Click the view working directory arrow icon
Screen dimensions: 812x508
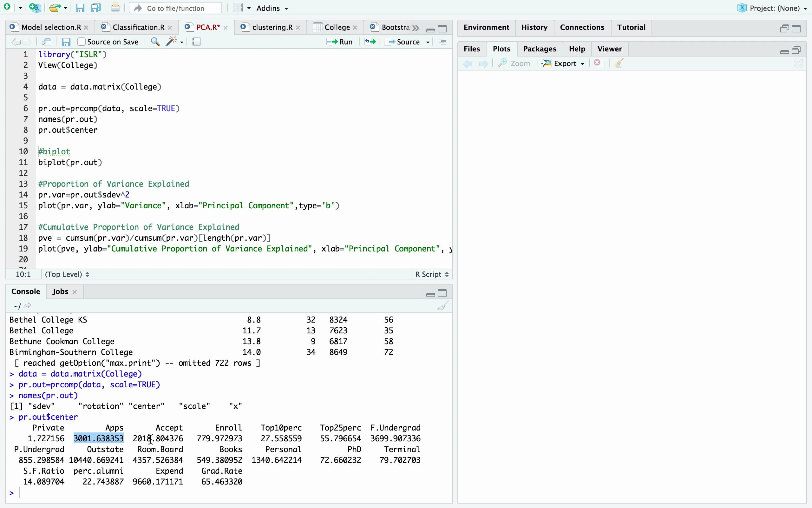[28, 305]
